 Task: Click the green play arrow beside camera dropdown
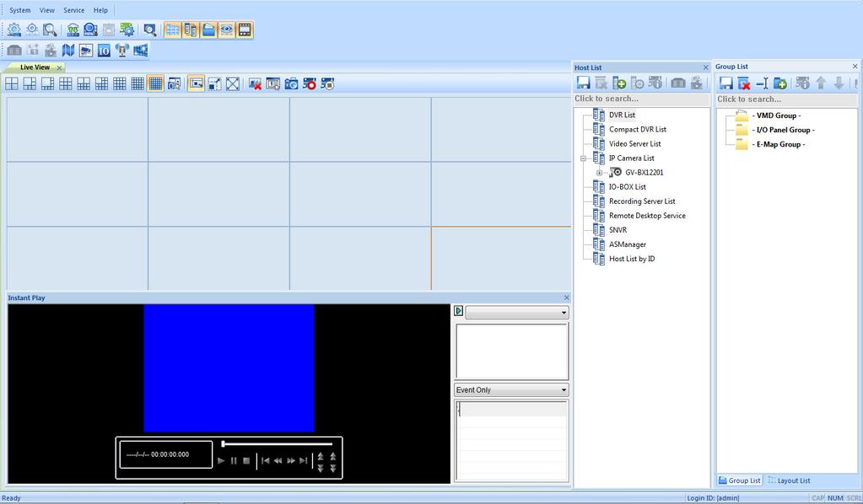458,311
